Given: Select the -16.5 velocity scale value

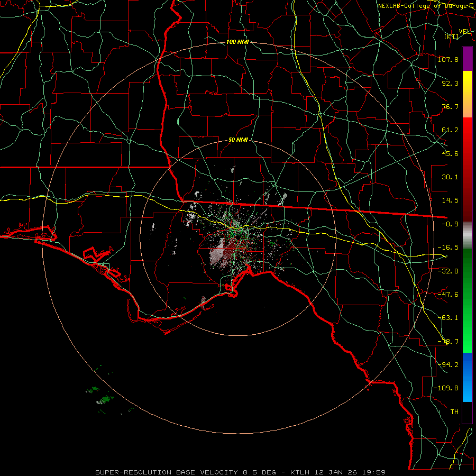Looking at the screenshot, I should [448, 248].
